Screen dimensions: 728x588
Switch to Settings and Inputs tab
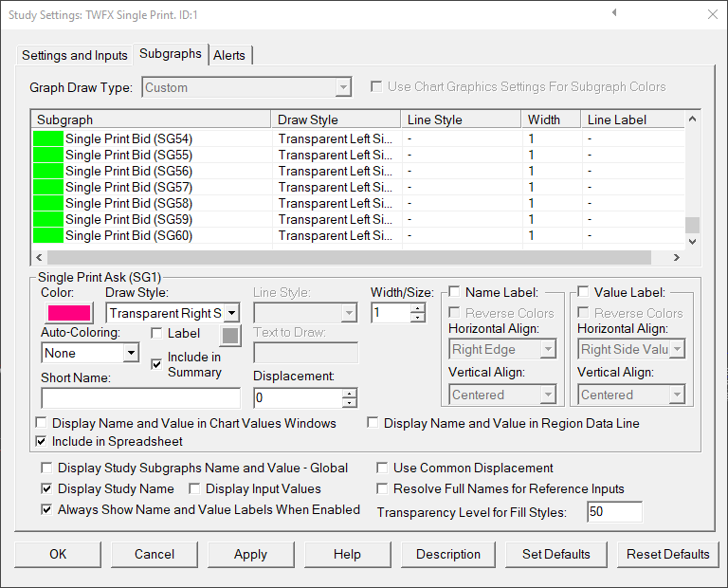pyautogui.click(x=74, y=55)
